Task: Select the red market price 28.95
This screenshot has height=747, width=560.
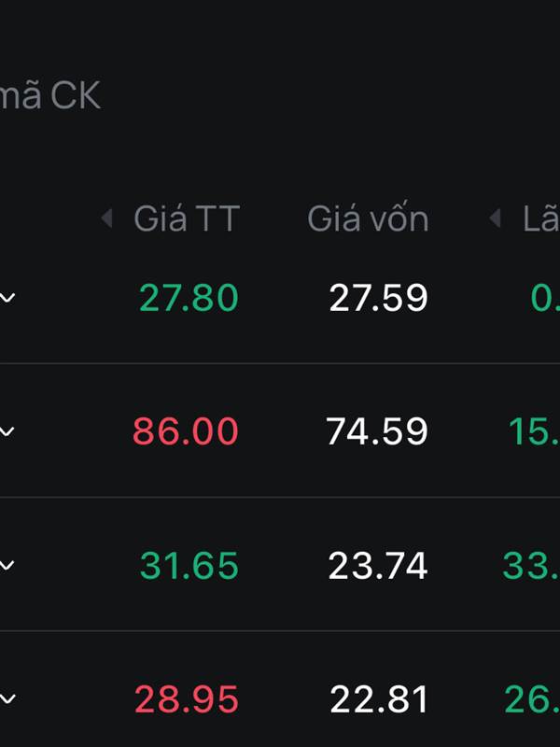Action: 186,698
